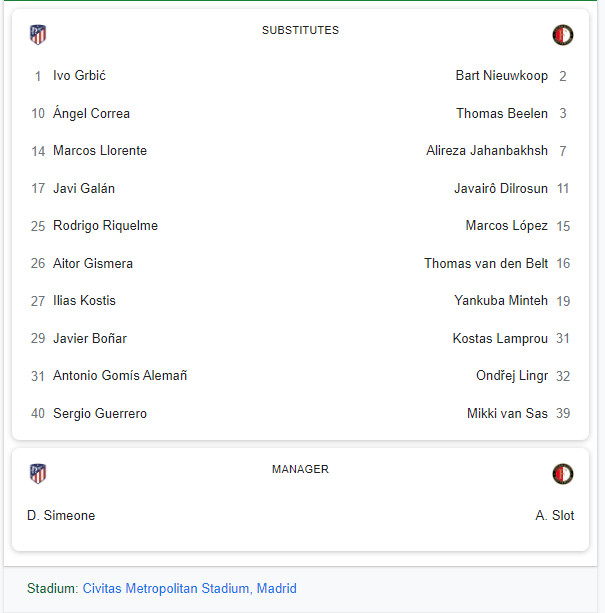Screen dimensions: 605x613
Task: Select Mikki van Sas from the substitutes
Action: point(507,413)
